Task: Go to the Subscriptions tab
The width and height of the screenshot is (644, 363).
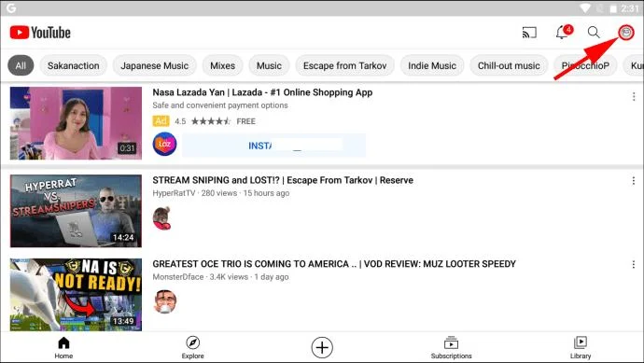Action: pyautogui.click(x=451, y=348)
